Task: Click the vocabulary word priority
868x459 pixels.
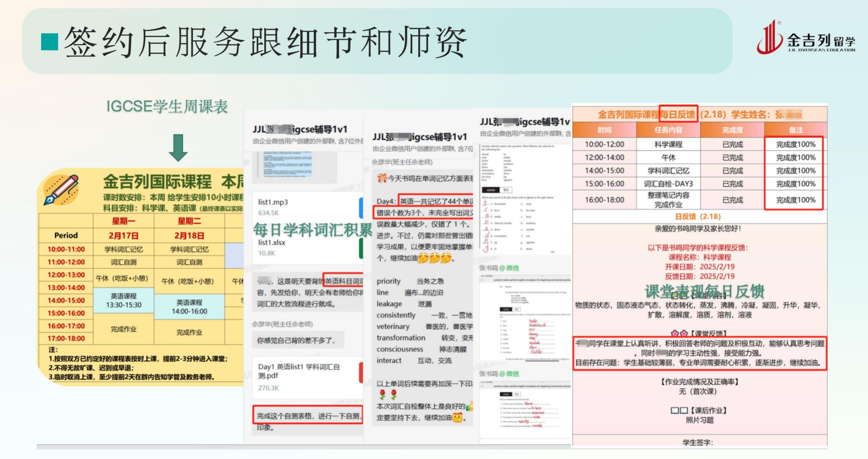Action: [x=388, y=281]
